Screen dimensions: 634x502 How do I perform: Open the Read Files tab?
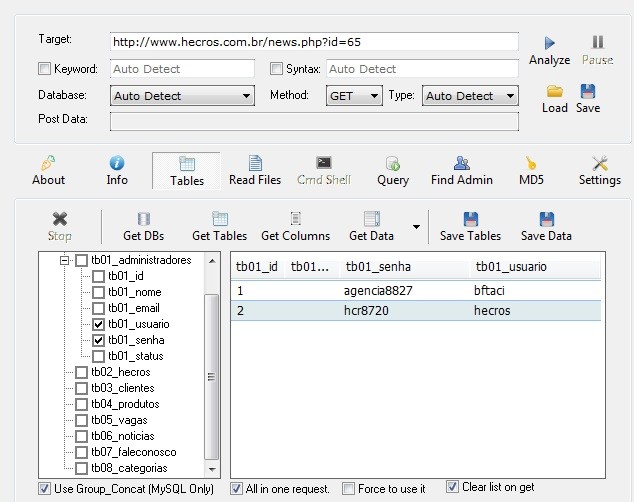[255, 171]
